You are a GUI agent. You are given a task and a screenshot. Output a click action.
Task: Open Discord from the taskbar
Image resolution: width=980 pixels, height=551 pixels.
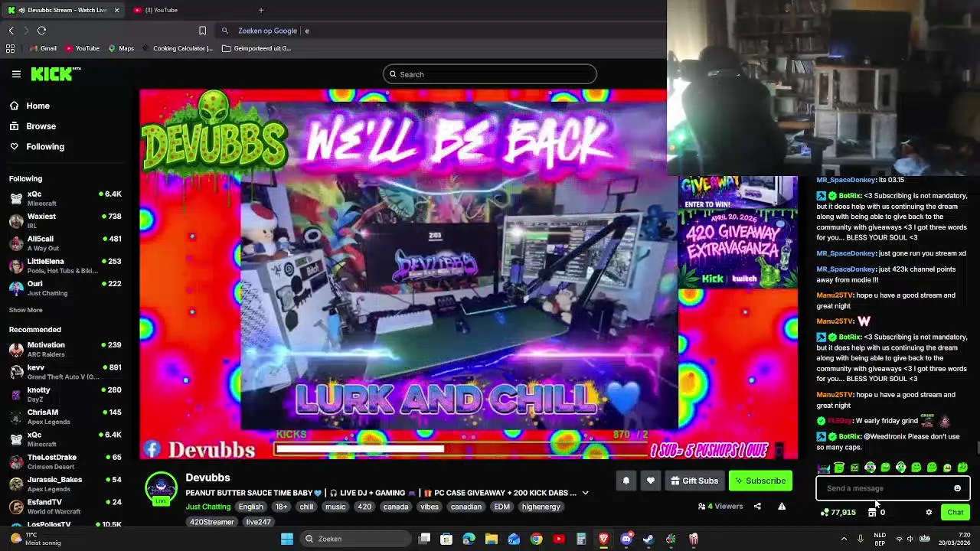pyautogui.click(x=626, y=539)
